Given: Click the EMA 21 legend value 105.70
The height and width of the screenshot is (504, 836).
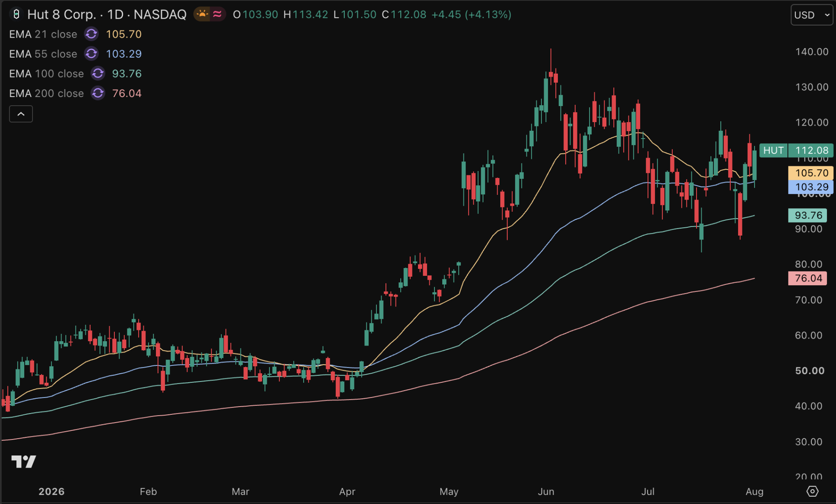Looking at the screenshot, I should coord(124,34).
